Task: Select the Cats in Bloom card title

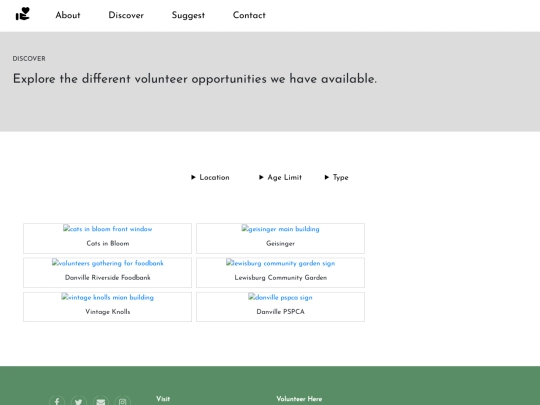Action: pos(107,243)
